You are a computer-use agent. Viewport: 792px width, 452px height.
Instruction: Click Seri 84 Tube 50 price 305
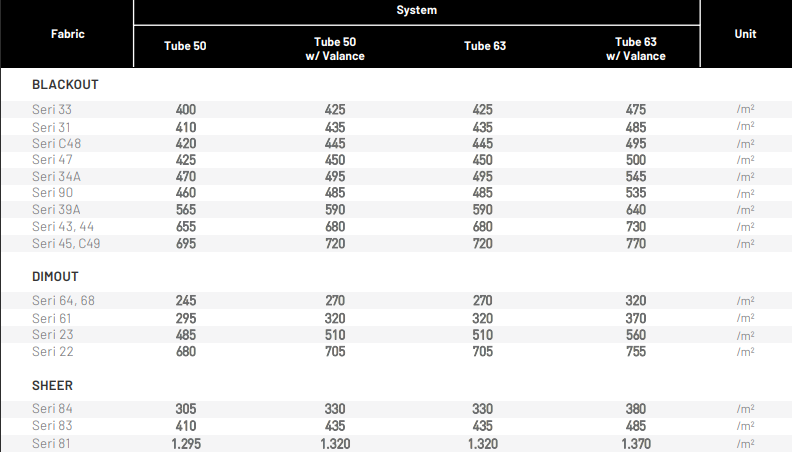[x=186, y=409]
